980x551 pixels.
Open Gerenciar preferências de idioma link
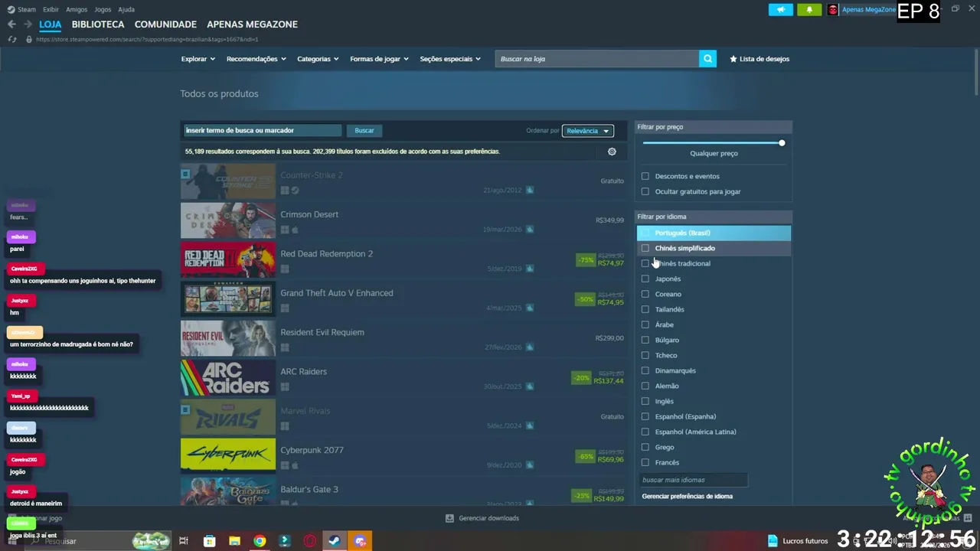coord(688,496)
